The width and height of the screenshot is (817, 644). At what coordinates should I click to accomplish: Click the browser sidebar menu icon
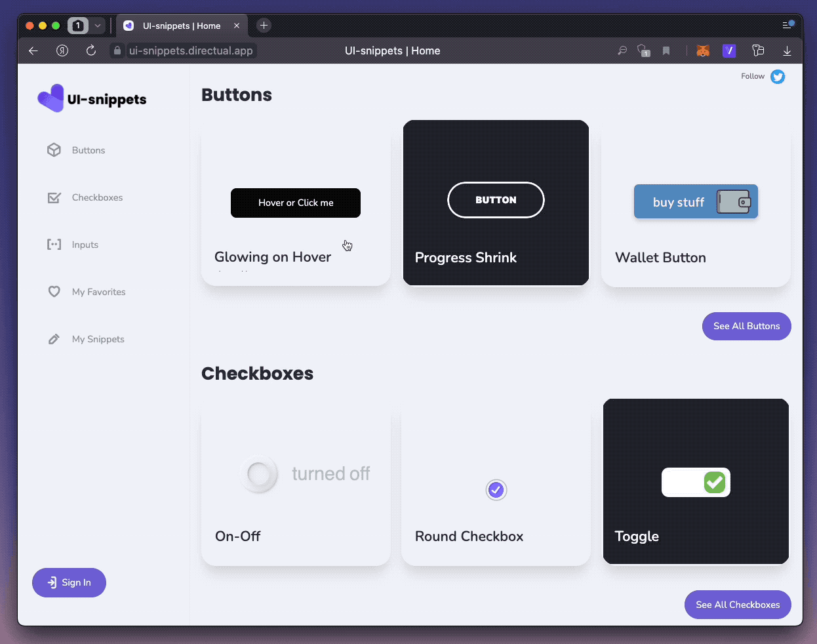pos(787,25)
